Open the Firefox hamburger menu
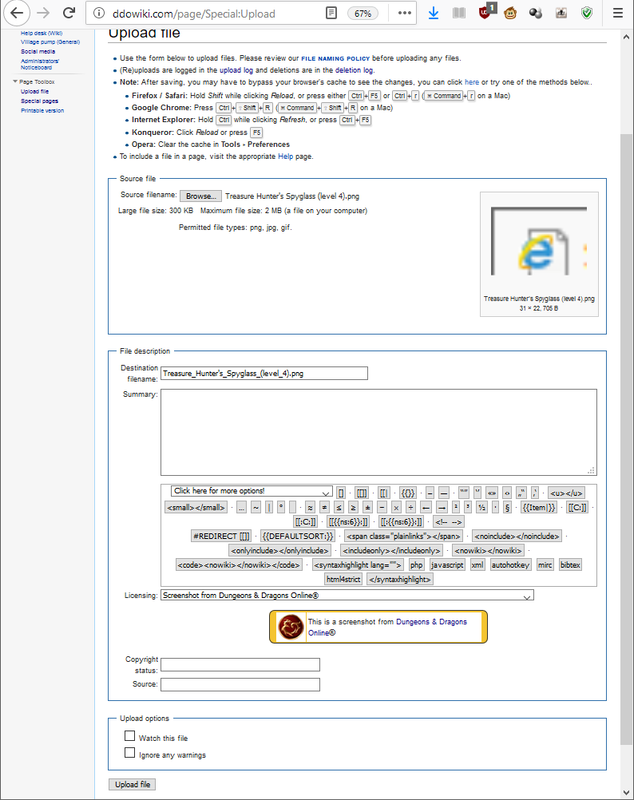Image resolution: width=634 pixels, height=800 pixels. tap(618, 13)
